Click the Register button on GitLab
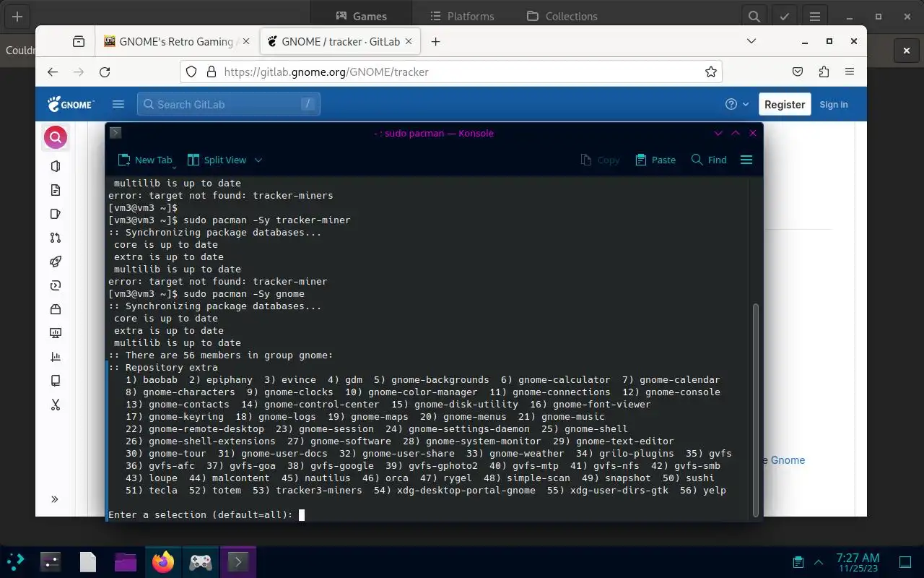Viewport: 924px width, 578px height. tap(785, 104)
